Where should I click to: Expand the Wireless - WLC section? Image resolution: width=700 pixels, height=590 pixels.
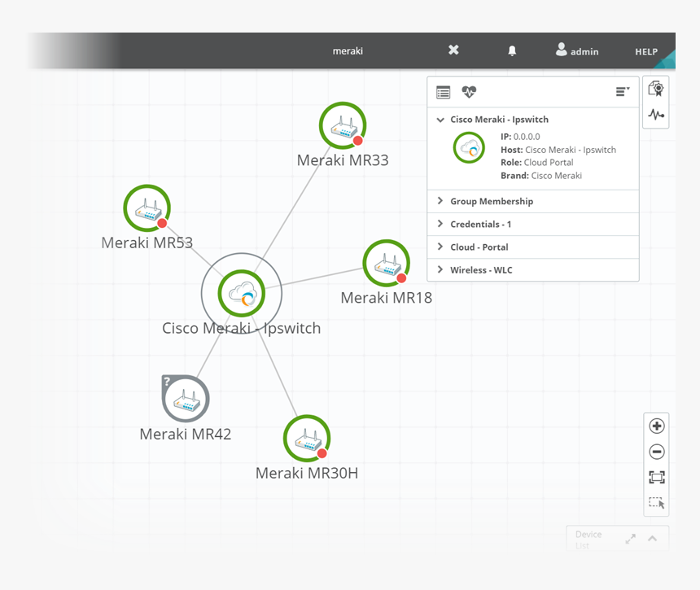tap(533, 269)
